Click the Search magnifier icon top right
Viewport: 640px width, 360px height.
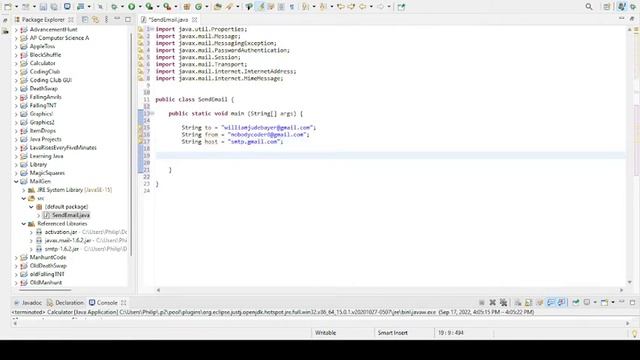click(x=589, y=7)
